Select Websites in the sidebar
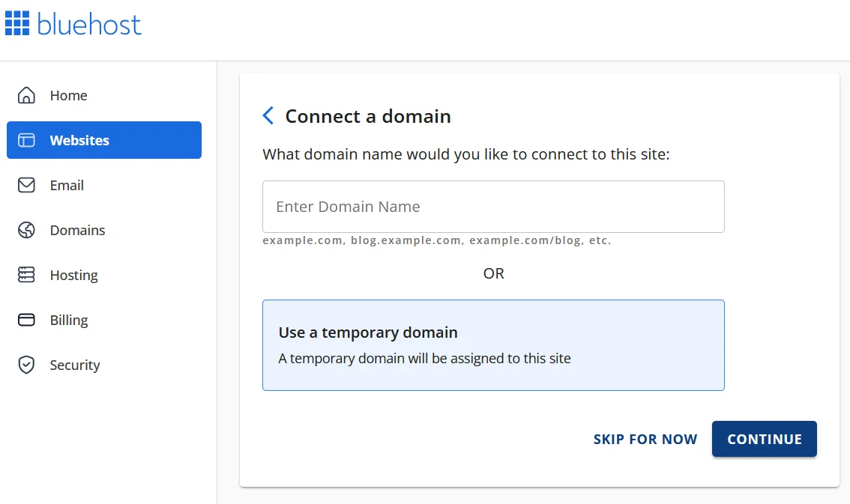The width and height of the screenshot is (850, 504). point(79,140)
